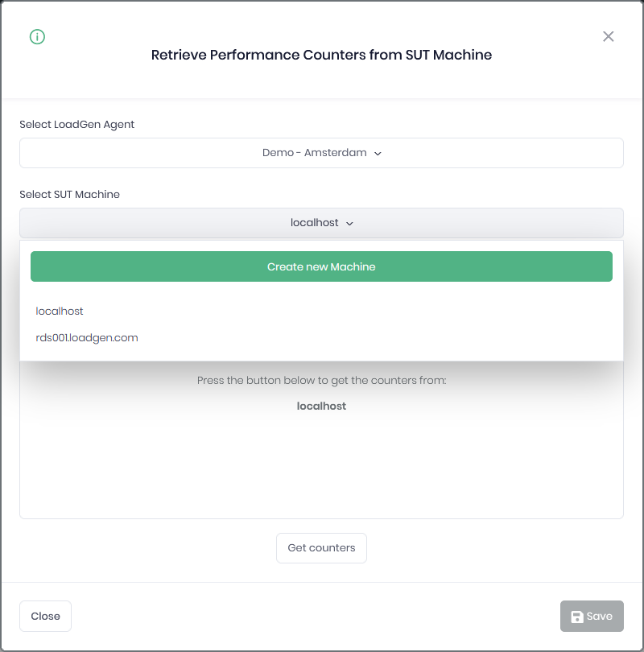644x652 pixels.
Task: Click the 'Press the button below' instruction text
Action: (321, 380)
